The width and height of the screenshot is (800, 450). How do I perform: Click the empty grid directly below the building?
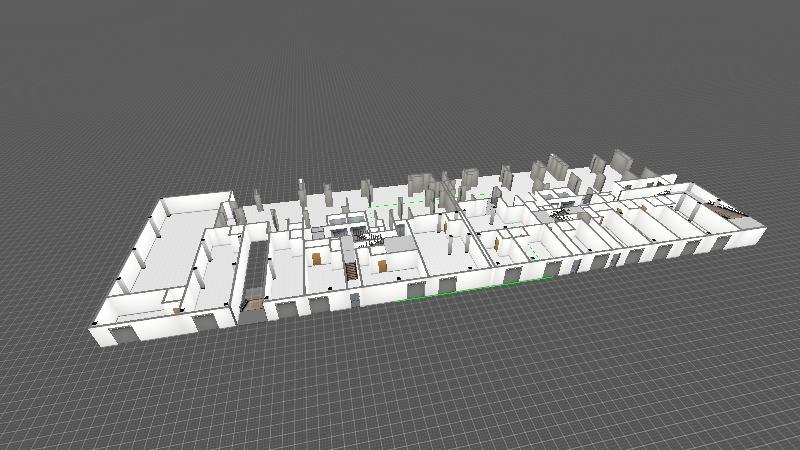click(x=400, y=380)
